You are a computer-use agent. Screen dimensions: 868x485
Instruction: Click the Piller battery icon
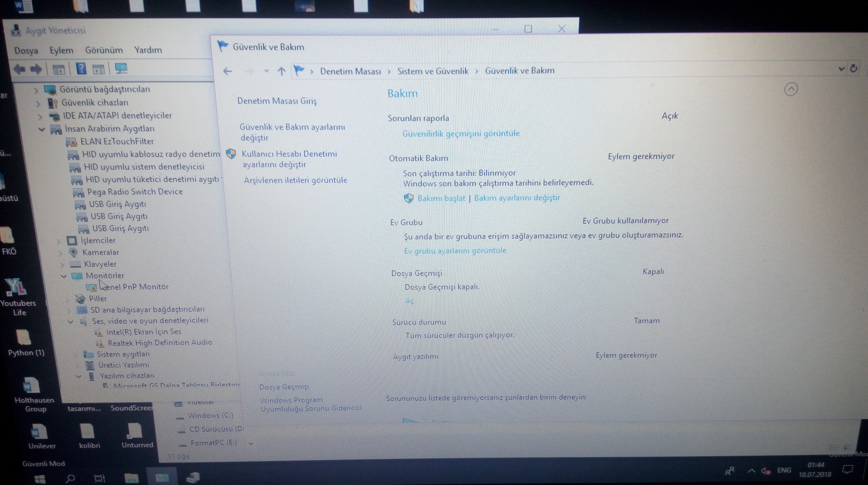[x=80, y=299]
